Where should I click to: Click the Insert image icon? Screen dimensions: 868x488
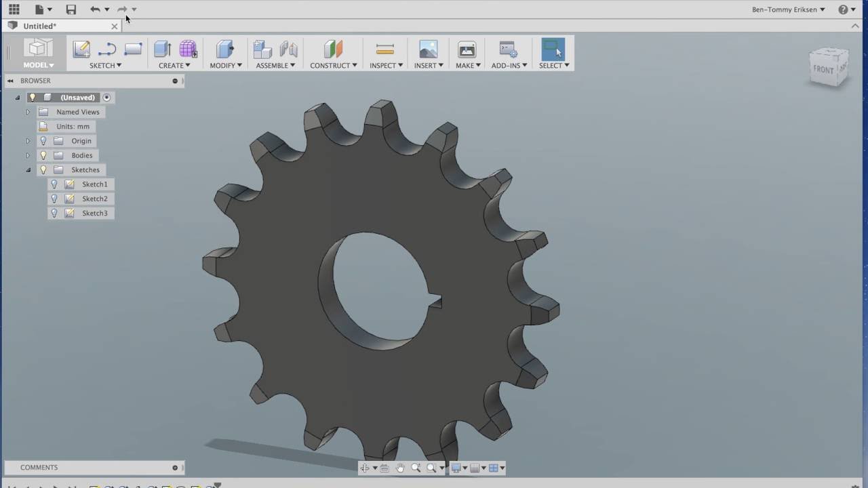pos(428,49)
